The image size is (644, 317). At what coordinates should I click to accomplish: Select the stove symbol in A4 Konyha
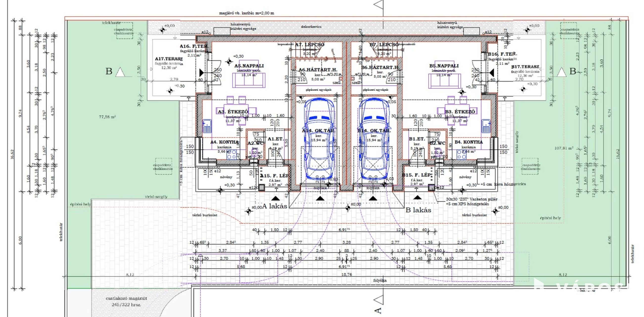pyautogui.click(x=232, y=155)
